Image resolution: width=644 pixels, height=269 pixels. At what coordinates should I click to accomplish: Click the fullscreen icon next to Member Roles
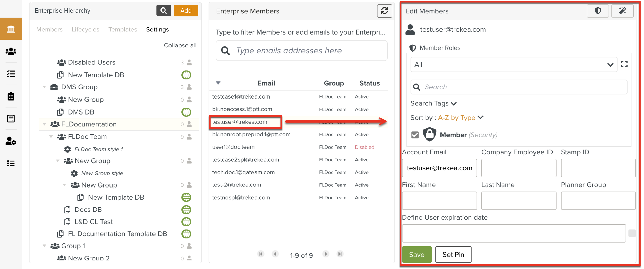tap(624, 64)
